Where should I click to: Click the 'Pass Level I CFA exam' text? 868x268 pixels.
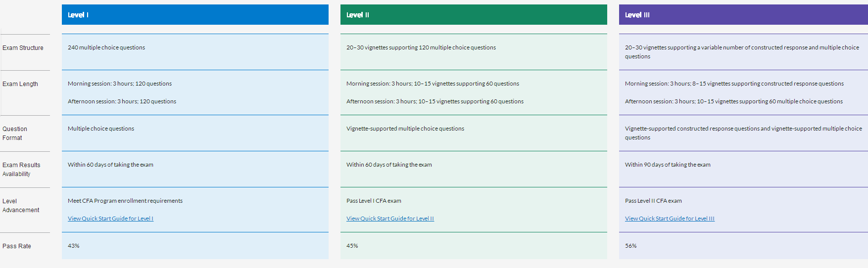pos(374,201)
